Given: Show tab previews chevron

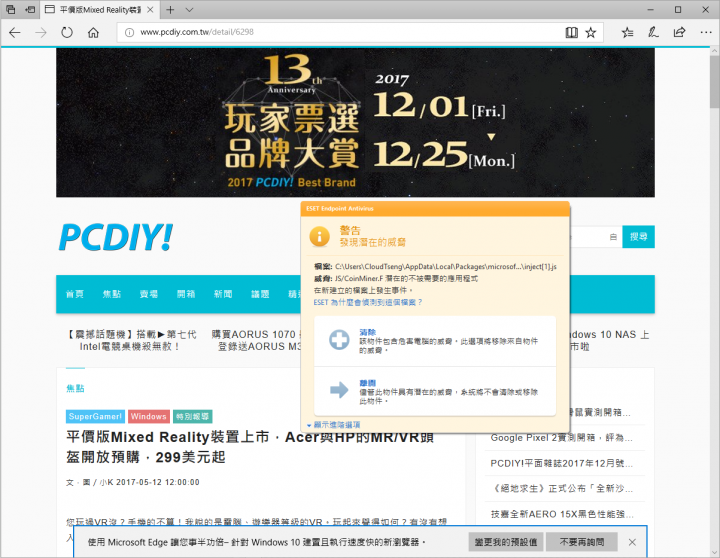Looking at the screenshot, I should [x=189, y=10].
